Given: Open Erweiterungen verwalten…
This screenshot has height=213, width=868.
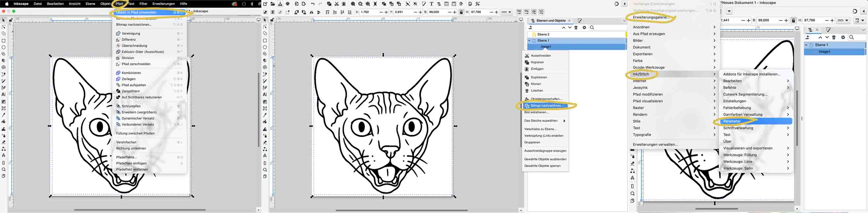Looking at the screenshot, I should coord(655,144).
